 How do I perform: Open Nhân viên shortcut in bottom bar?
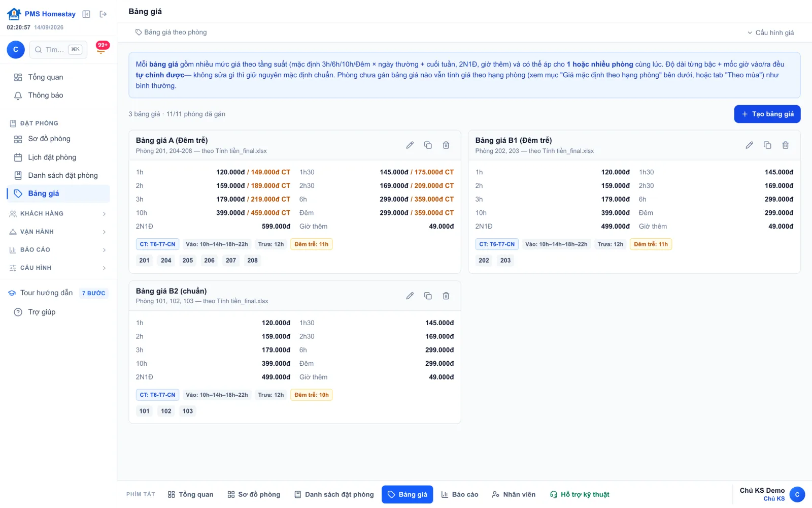[514, 494]
